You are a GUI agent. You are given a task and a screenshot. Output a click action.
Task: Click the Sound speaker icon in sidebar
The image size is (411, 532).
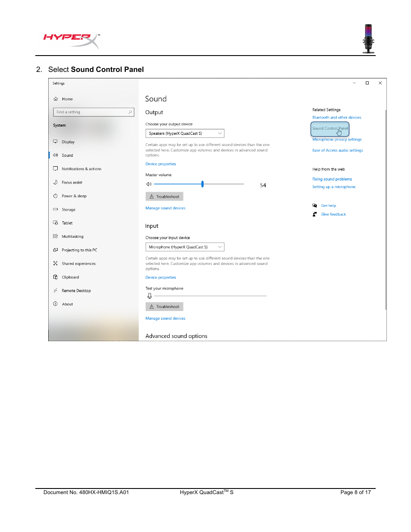[x=55, y=155]
